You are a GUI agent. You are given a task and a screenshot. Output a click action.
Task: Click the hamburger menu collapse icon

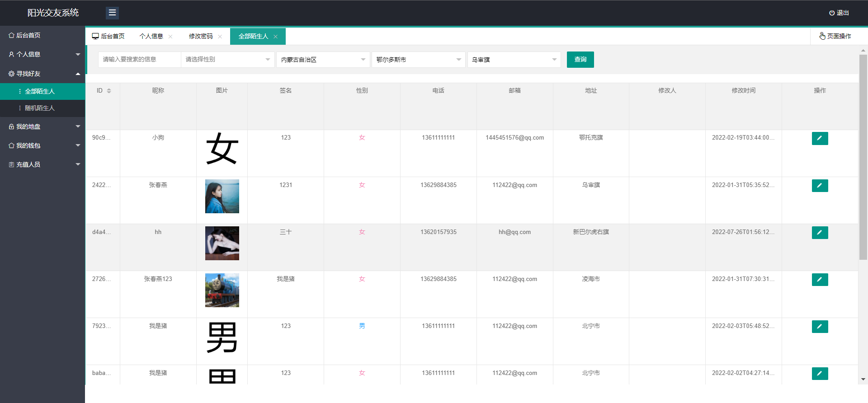[x=112, y=13]
